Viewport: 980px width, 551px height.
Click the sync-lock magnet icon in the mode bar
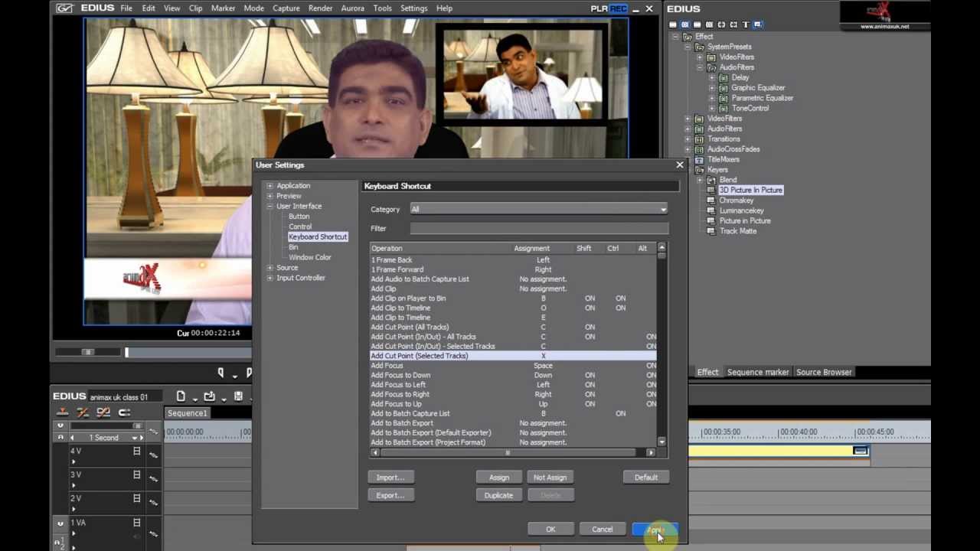pyautogui.click(x=124, y=412)
